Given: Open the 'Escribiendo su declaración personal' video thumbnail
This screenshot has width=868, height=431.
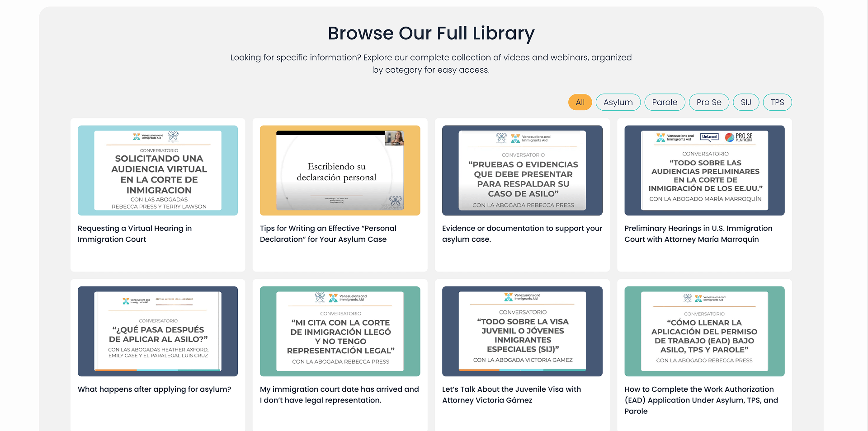Looking at the screenshot, I should coord(340,170).
